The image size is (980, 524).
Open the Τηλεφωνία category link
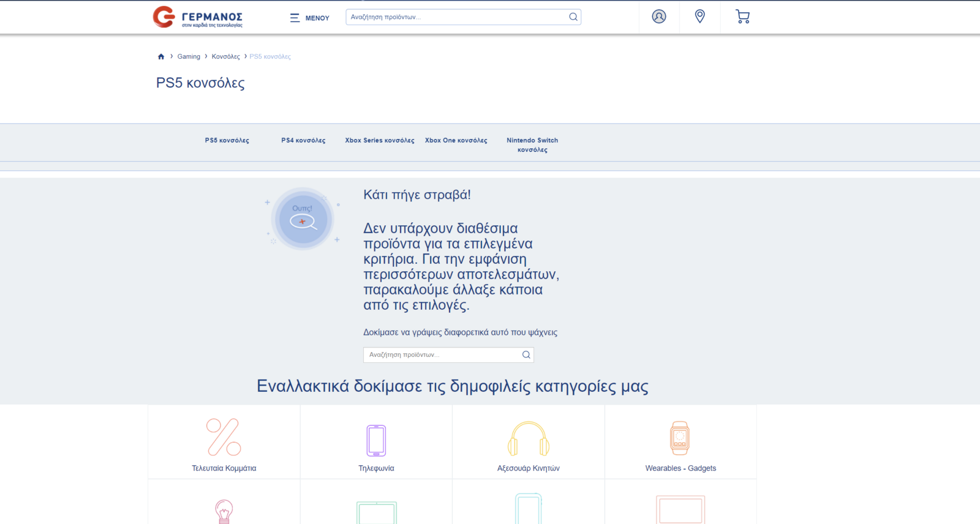click(x=376, y=468)
